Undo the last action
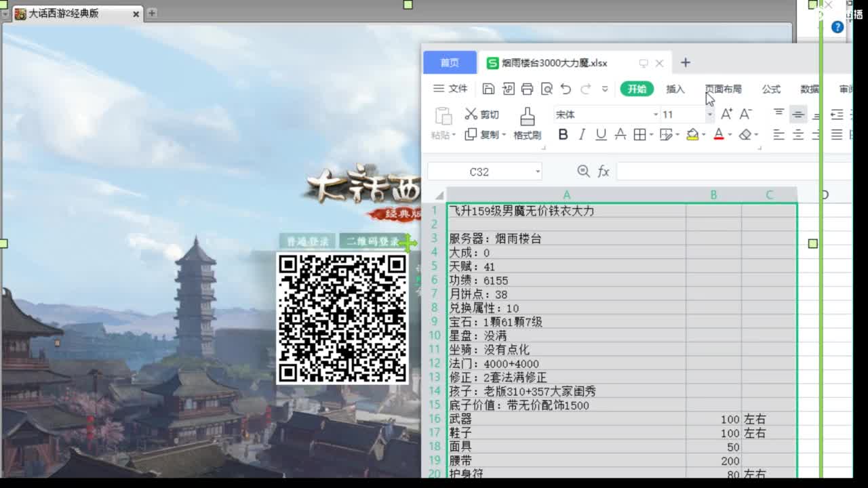The width and height of the screenshot is (868, 488). tap(566, 89)
